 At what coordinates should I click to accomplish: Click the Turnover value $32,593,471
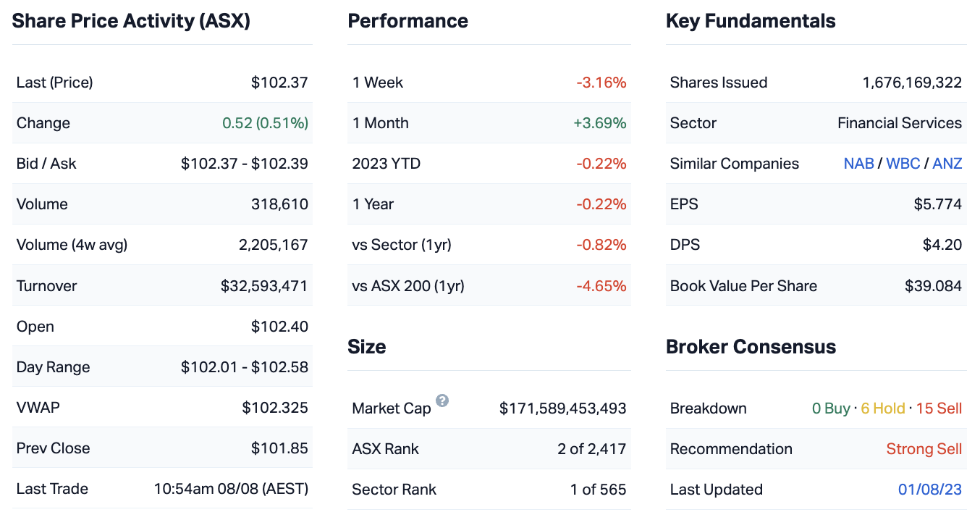(264, 286)
